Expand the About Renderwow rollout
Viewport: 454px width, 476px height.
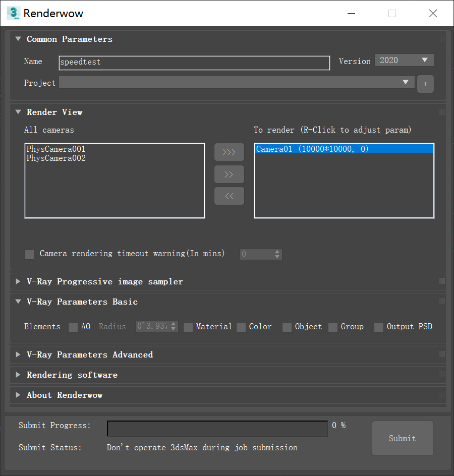(18, 395)
